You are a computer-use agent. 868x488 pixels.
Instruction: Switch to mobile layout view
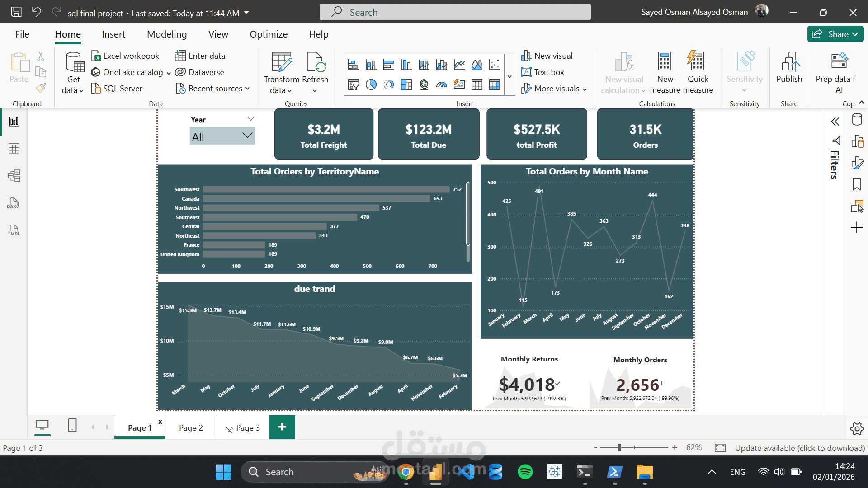72,426
